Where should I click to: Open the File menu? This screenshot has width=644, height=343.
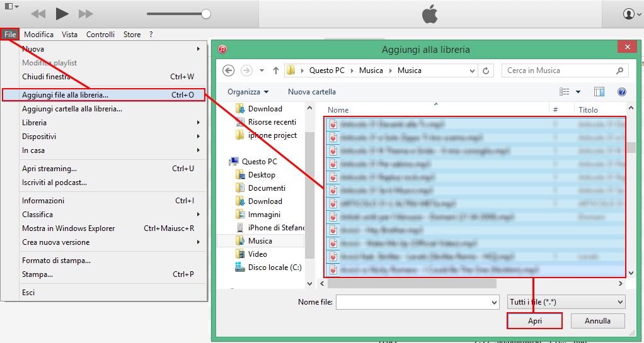10,35
